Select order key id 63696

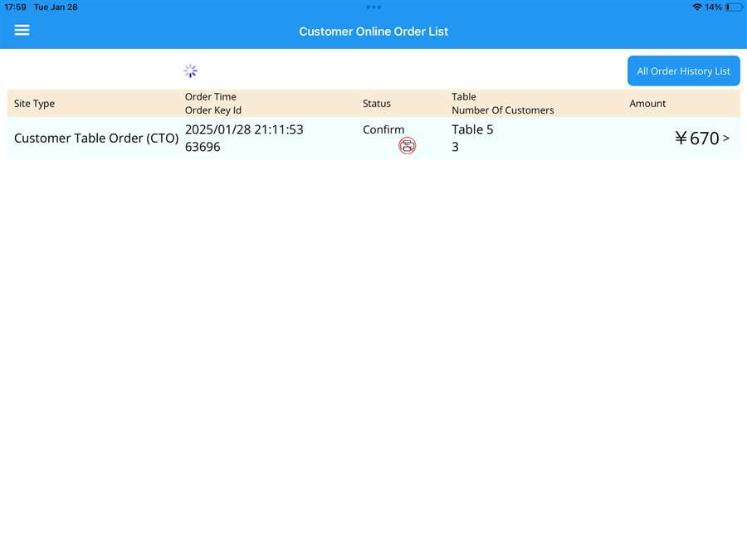203,147
